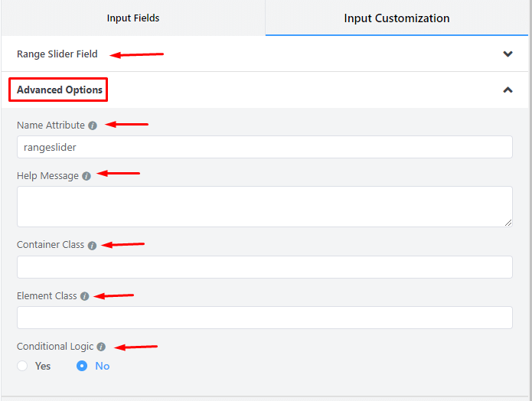The width and height of the screenshot is (532, 401).
Task: Click info icon beside Element Class
Action: click(x=84, y=296)
